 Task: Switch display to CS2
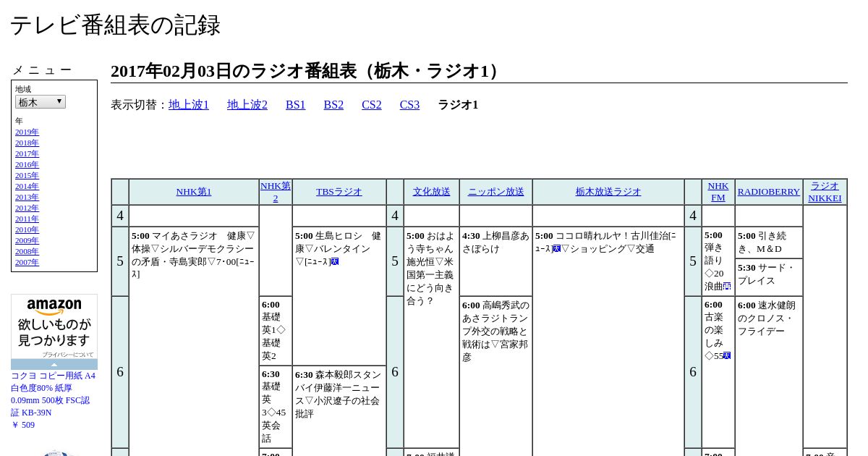tap(372, 105)
